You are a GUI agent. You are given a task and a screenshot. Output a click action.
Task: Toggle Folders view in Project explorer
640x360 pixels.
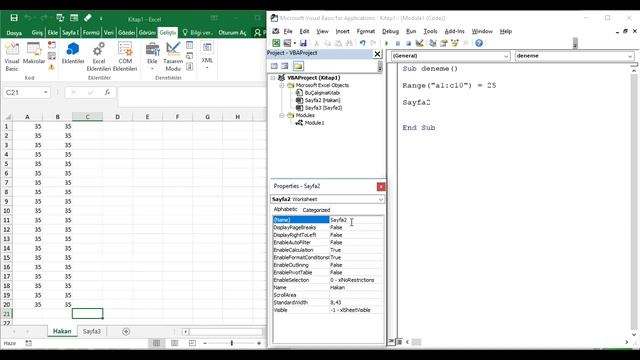298,66
